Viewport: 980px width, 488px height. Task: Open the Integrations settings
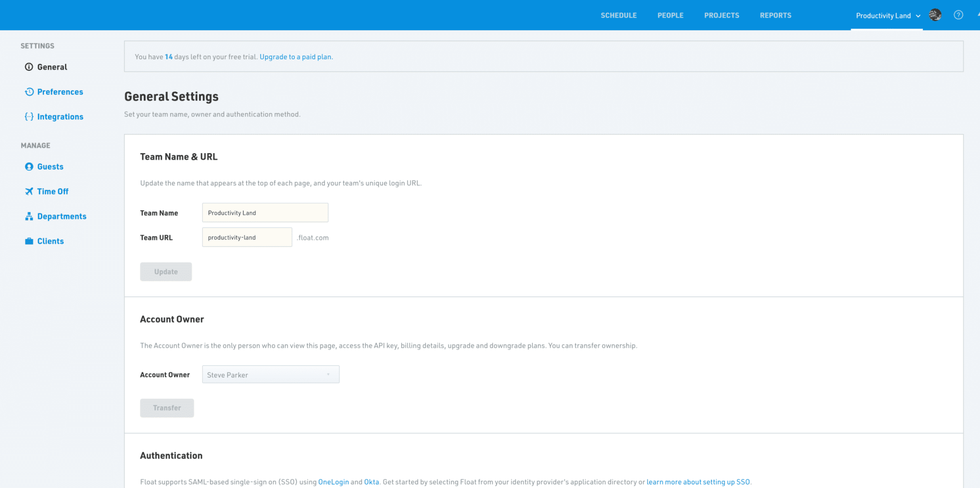click(60, 116)
